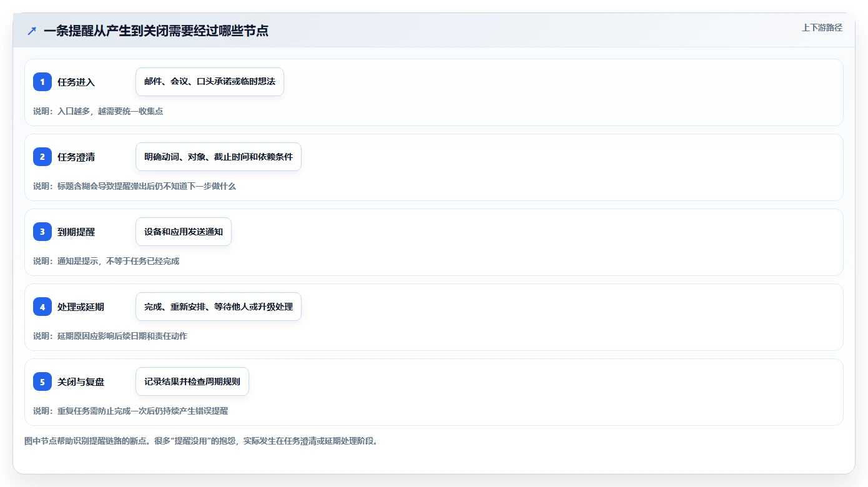This screenshot has width=868, height=487.
Task: Click the note about 标题含糊会导致提醒弹出
Action: point(134,186)
